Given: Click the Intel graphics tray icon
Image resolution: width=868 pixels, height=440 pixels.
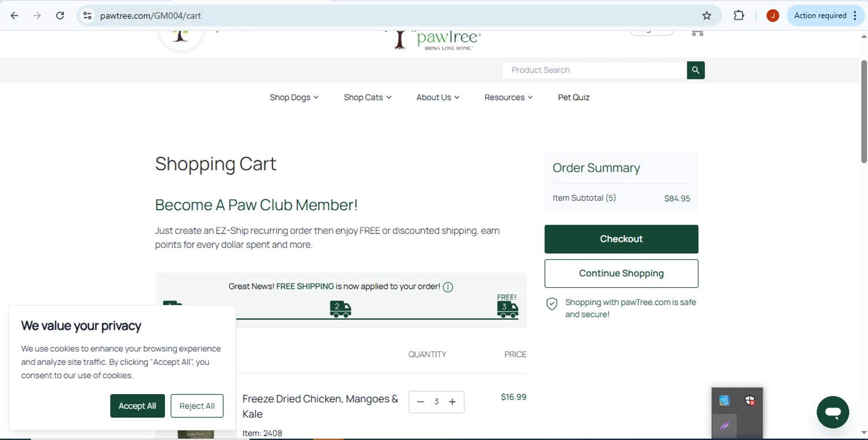Looking at the screenshot, I should click(x=724, y=400).
